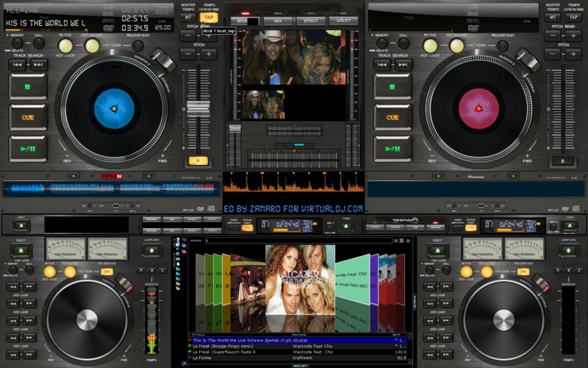
Task: Toggle the right deck MT master tempo
Action: point(552,17)
